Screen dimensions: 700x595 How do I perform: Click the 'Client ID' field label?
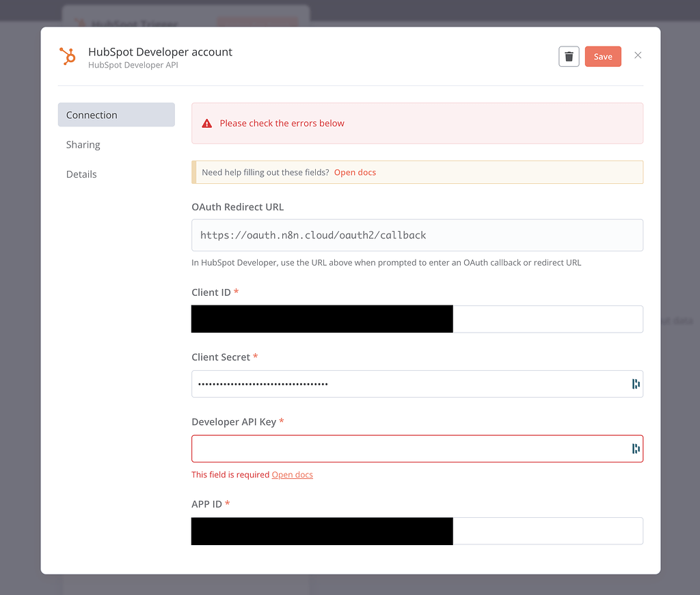pyautogui.click(x=211, y=292)
